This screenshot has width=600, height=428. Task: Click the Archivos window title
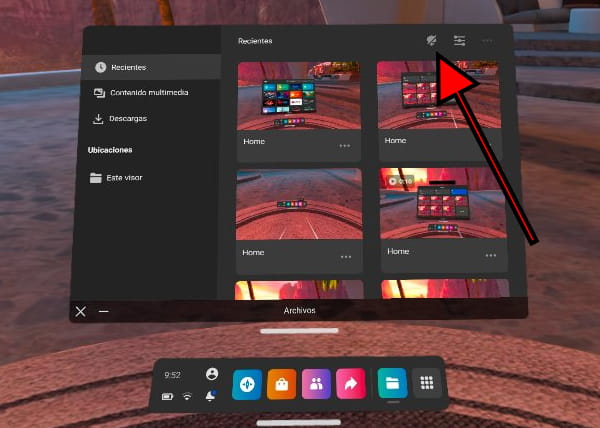tap(300, 311)
